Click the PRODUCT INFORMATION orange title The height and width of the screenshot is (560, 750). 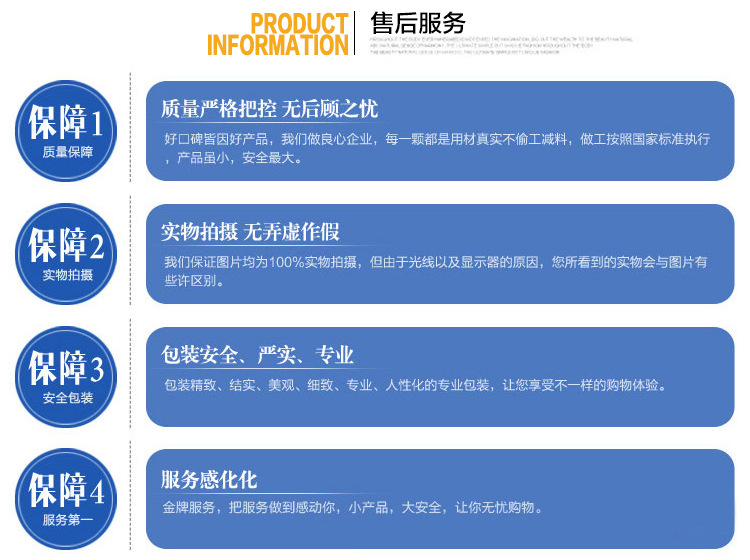tap(277, 34)
